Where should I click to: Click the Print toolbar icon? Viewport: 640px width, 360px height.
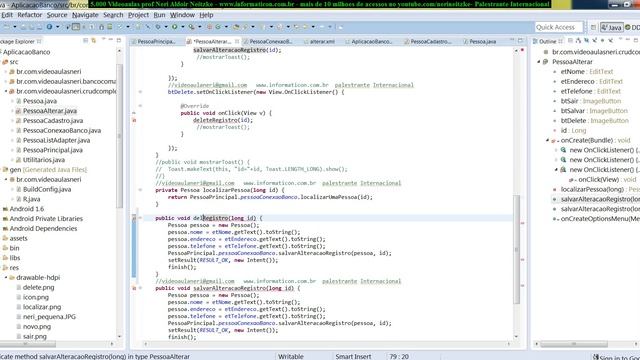coord(39,27)
